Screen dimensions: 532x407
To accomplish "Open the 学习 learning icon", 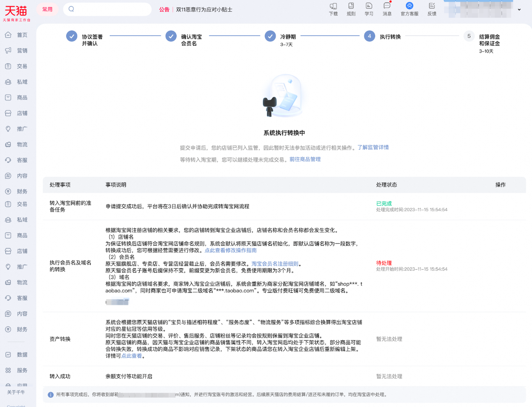I will tap(369, 8).
